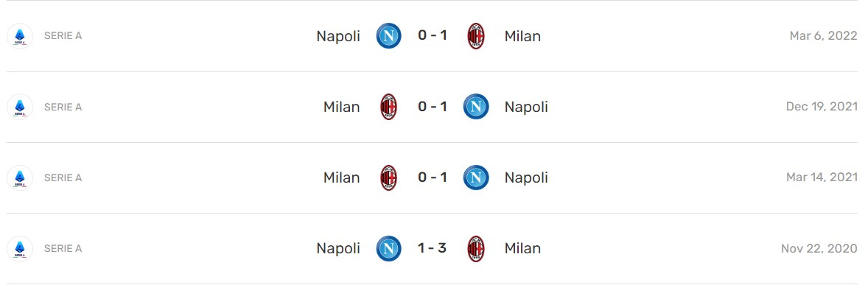Click Serie A league logo in first row
868x285 pixels.
pos(20,36)
